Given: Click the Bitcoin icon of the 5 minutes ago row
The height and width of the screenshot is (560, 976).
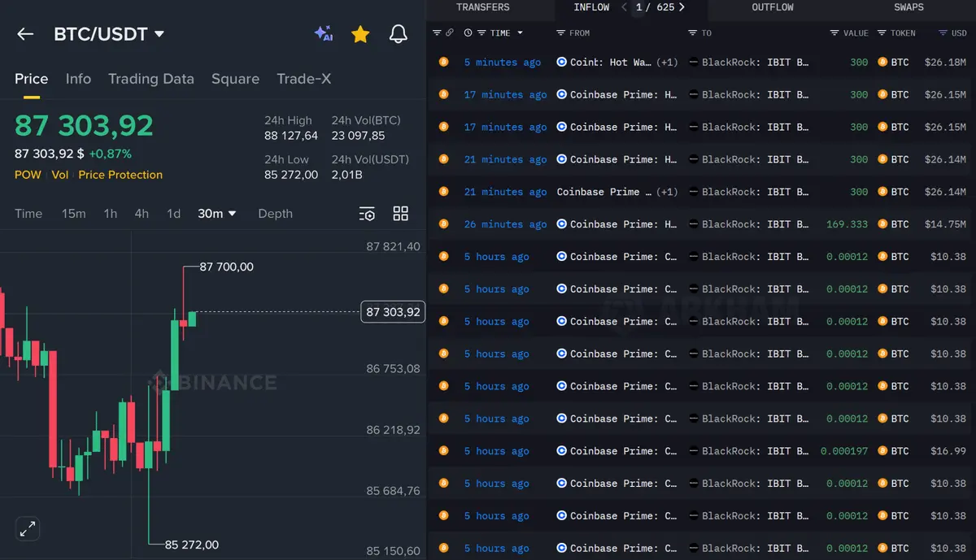Looking at the screenshot, I should [x=443, y=62].
